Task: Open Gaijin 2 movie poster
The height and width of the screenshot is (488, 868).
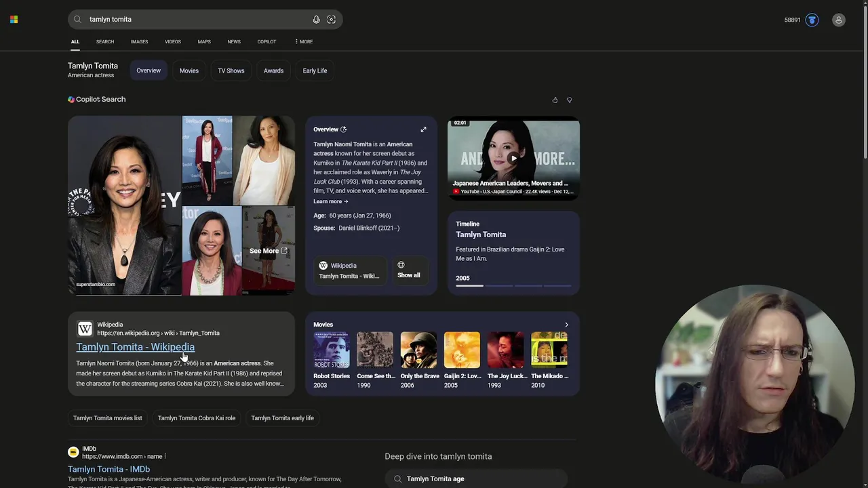Action: coord(462,350)
